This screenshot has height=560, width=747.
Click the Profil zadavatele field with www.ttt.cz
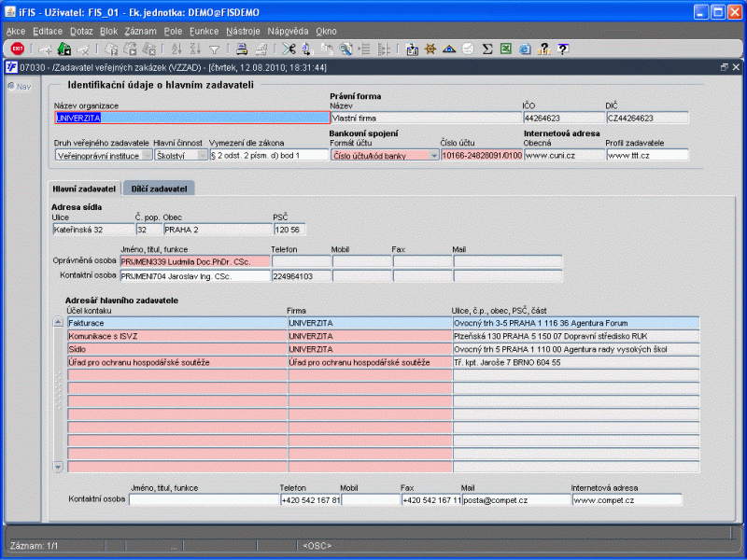[x=647, y=155]
